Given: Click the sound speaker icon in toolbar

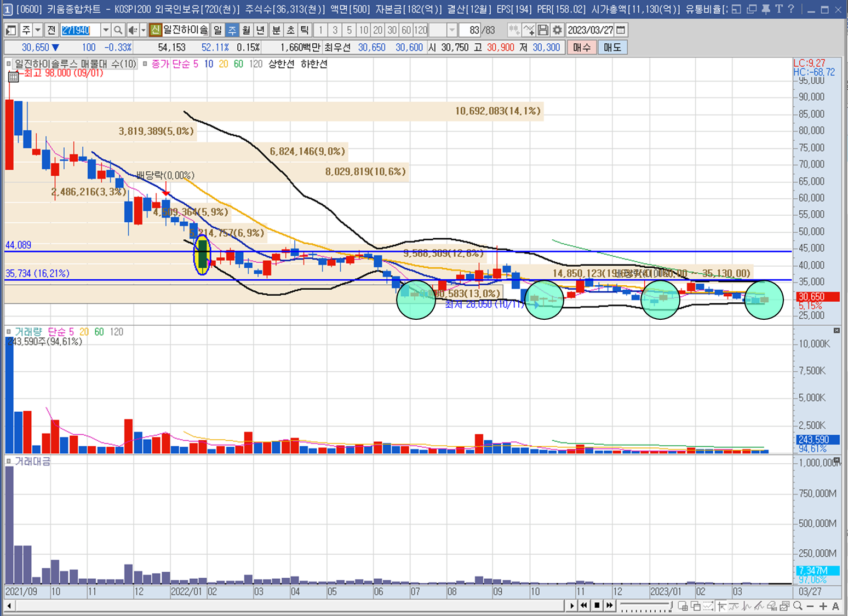Looking at the screenshot, I should click(x=132, y=30).
